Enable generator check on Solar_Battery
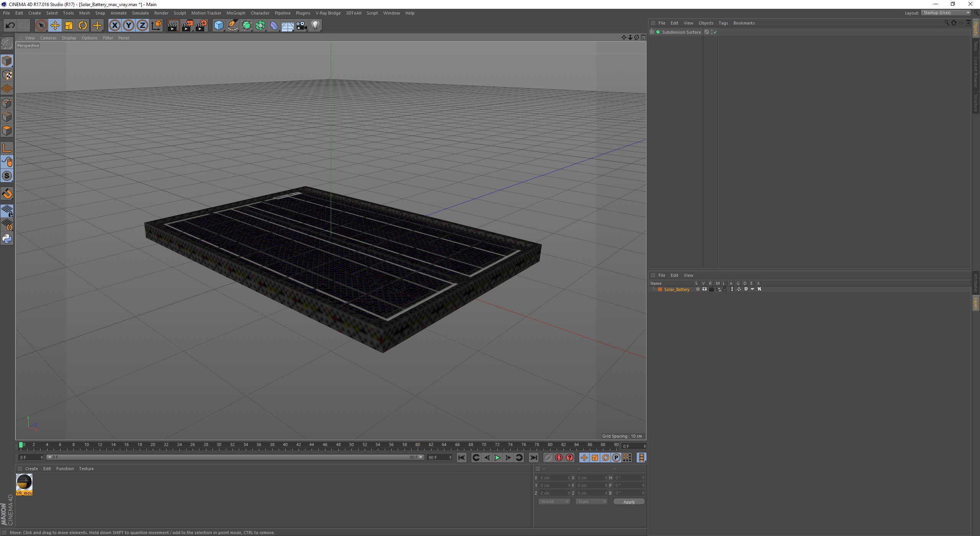This screenshot has width=980, height=536. point(738,289)
